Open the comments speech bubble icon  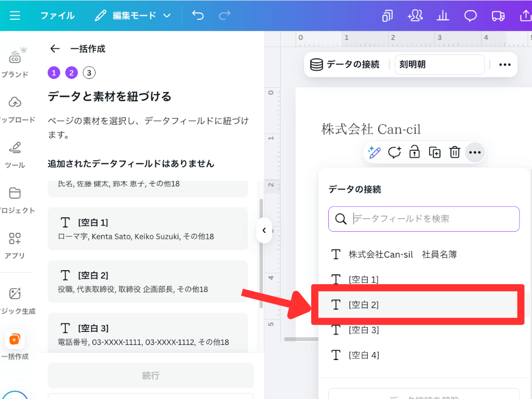pyautogui.click(x=470, y=16)
